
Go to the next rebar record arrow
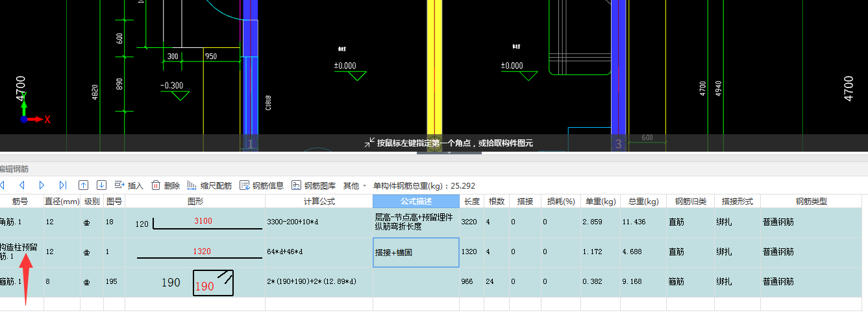tap(42, 185)
